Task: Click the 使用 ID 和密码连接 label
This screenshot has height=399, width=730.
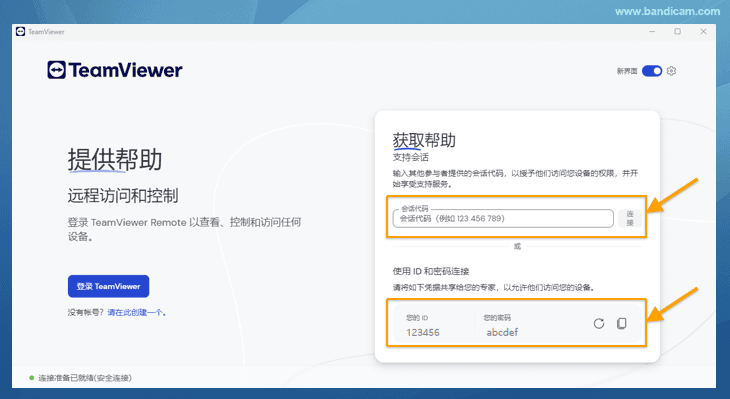Action: click(x=431, y=271)
